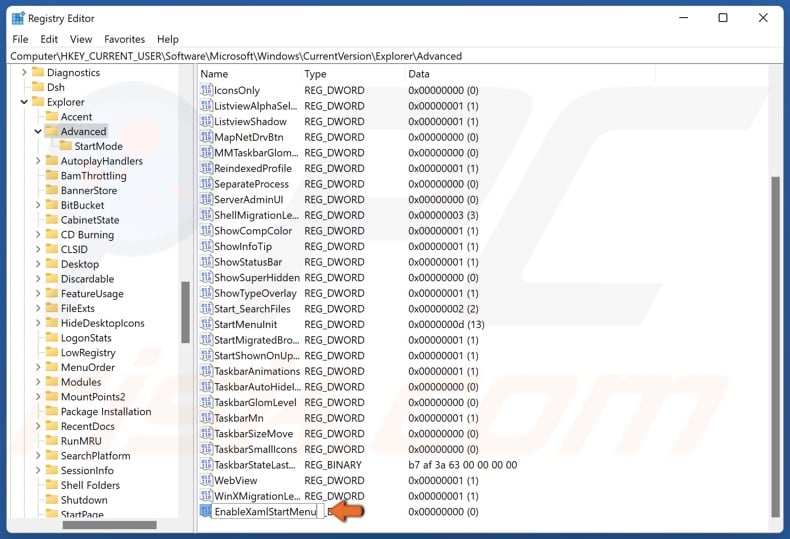Open the View menu

point(81,39)
